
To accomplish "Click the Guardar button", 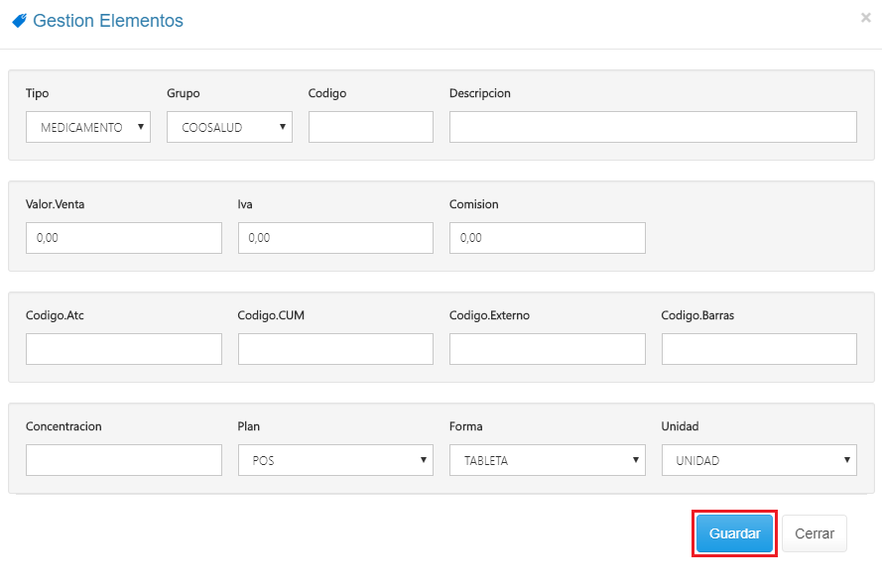I will 734,533.
